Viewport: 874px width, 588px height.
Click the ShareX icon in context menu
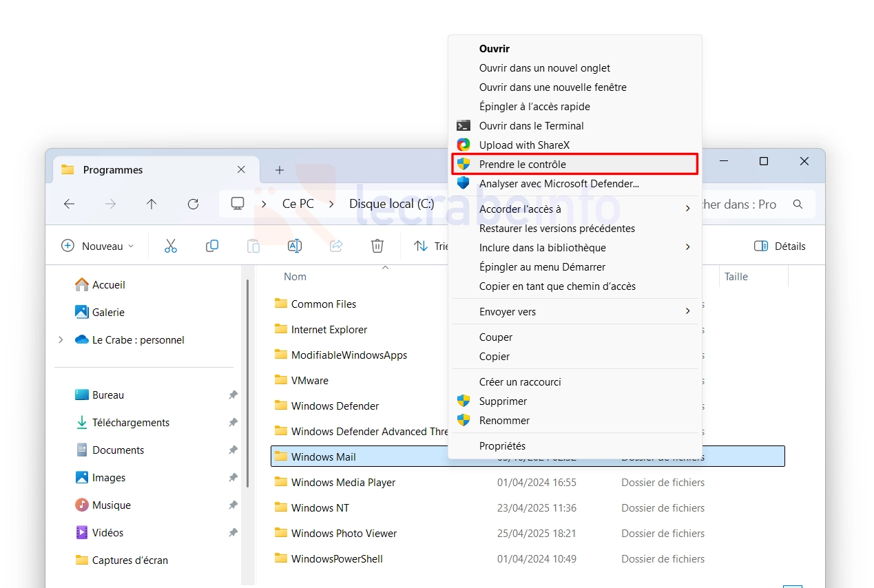464,145
